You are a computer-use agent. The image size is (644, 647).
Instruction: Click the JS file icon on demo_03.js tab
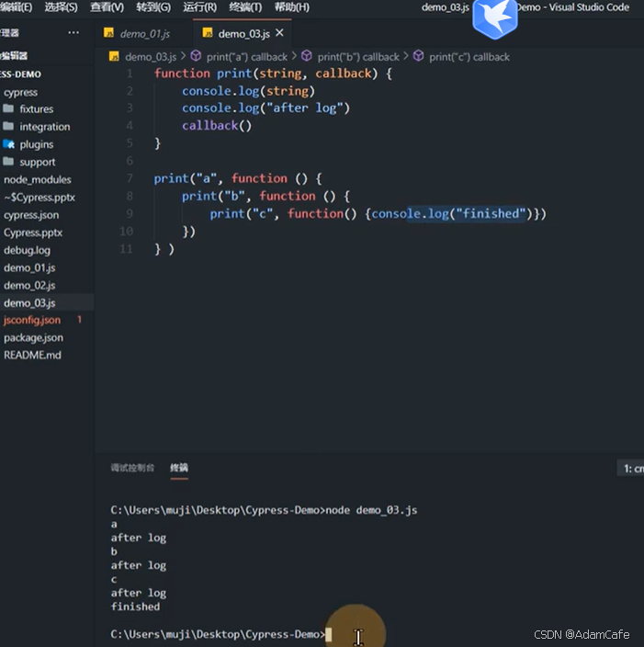pyautogui.click(x=207, y=33)
